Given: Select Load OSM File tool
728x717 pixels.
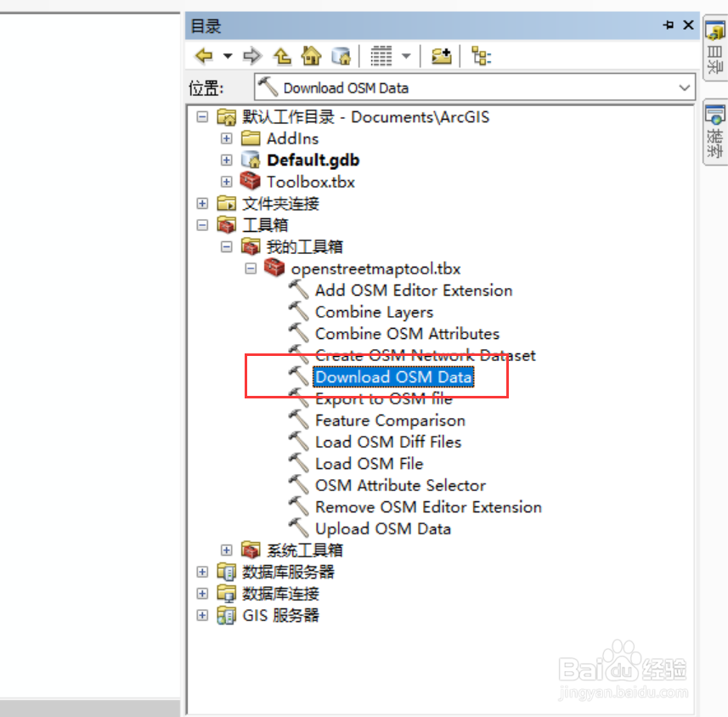Looking at the screenshot, I should [x=370, y=464].
